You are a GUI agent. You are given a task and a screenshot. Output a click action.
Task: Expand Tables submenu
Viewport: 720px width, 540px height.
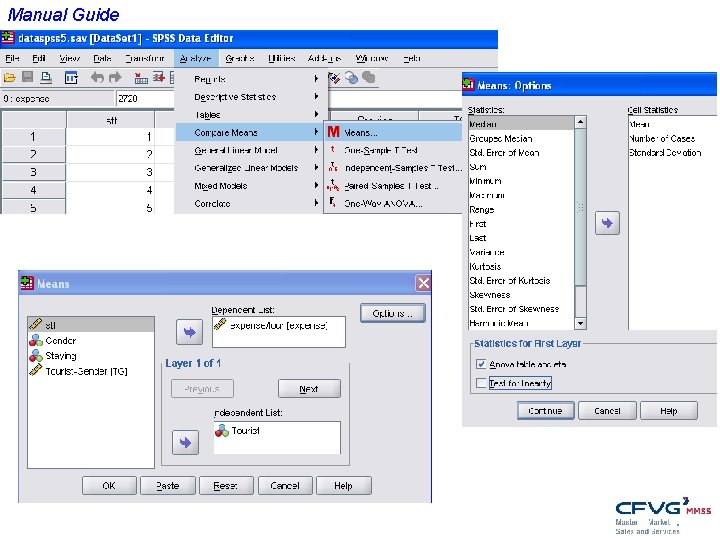[x=252, y=115]
